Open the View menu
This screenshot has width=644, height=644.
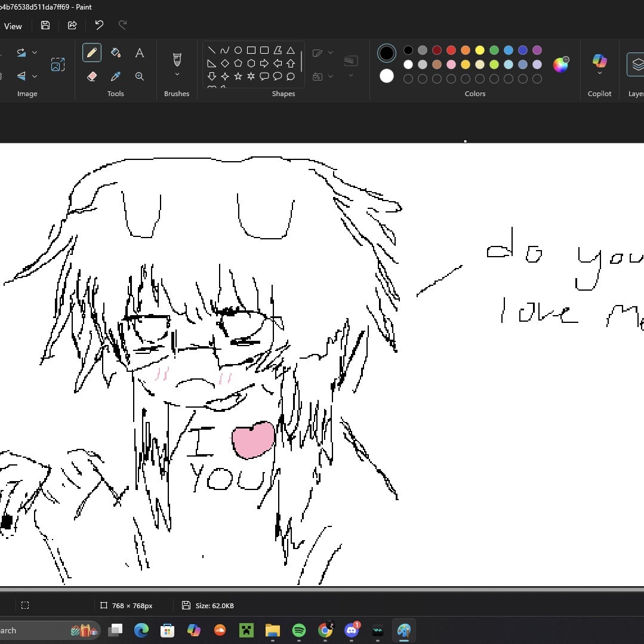[x=13, y=26]
